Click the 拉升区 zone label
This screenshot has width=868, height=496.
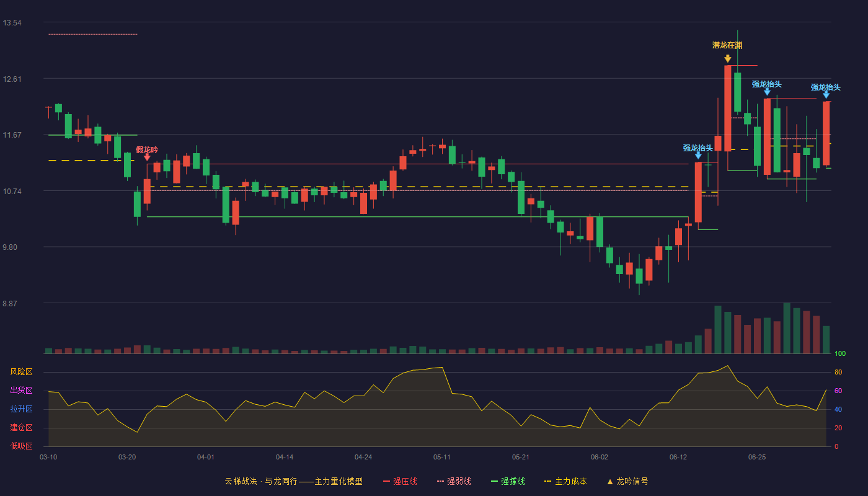pos(21,409)
